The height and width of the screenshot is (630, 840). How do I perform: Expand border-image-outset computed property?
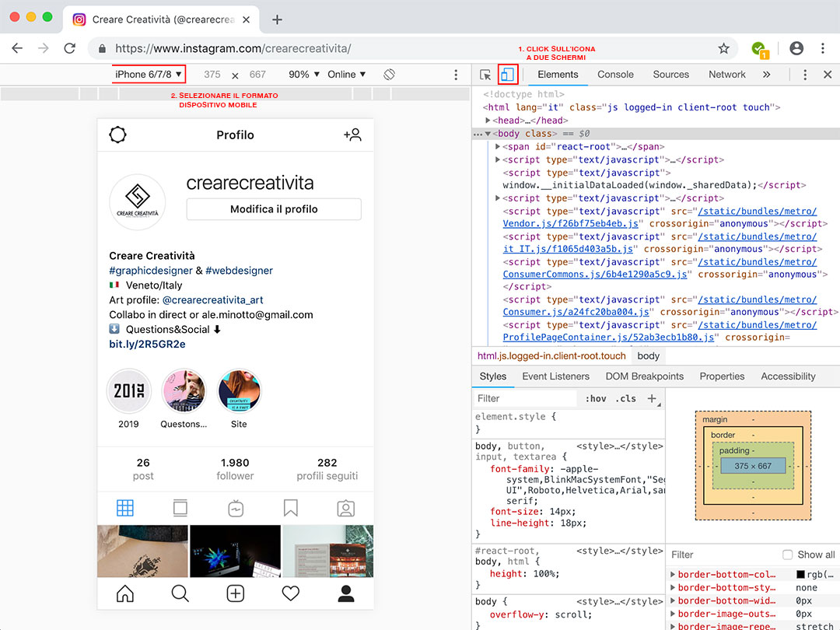coord(673,614)
